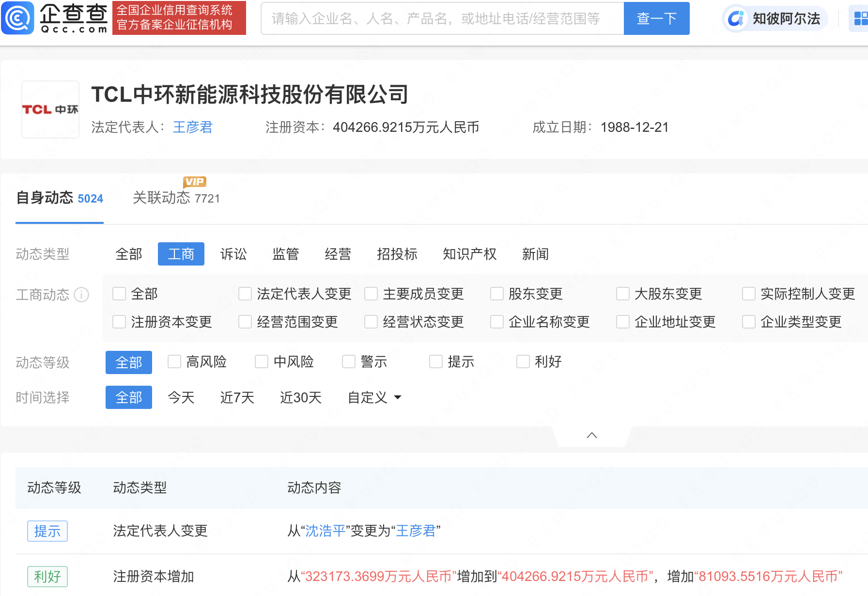Check the 主要成员变更 checkbox
The height and width of the screenshot is (596, 868).
coord(371,294)
